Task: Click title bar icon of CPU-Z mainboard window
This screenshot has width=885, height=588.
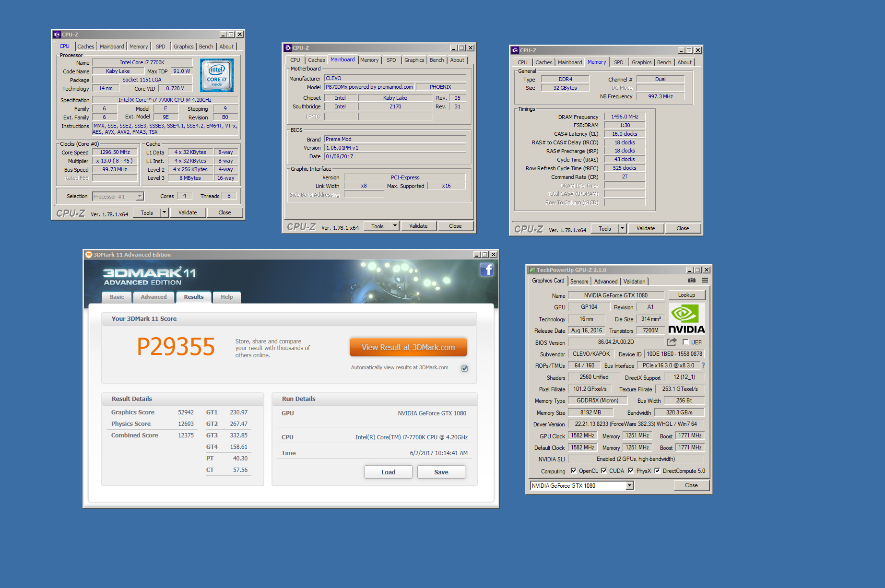Action: (288, 48)
